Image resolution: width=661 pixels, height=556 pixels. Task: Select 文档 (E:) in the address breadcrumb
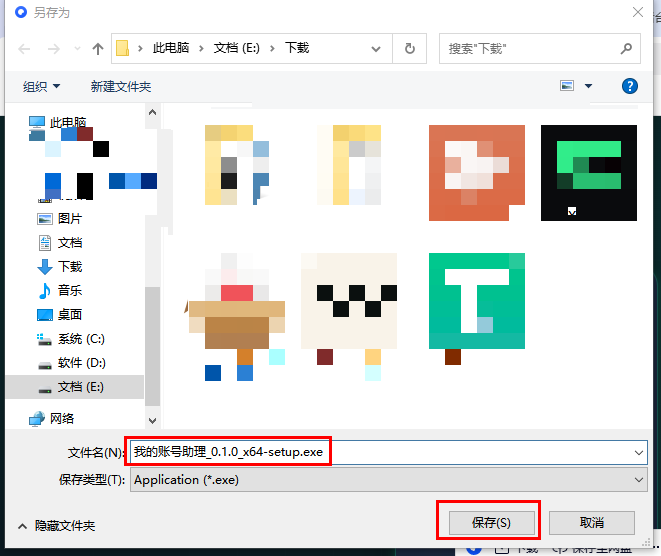point(236,48)
